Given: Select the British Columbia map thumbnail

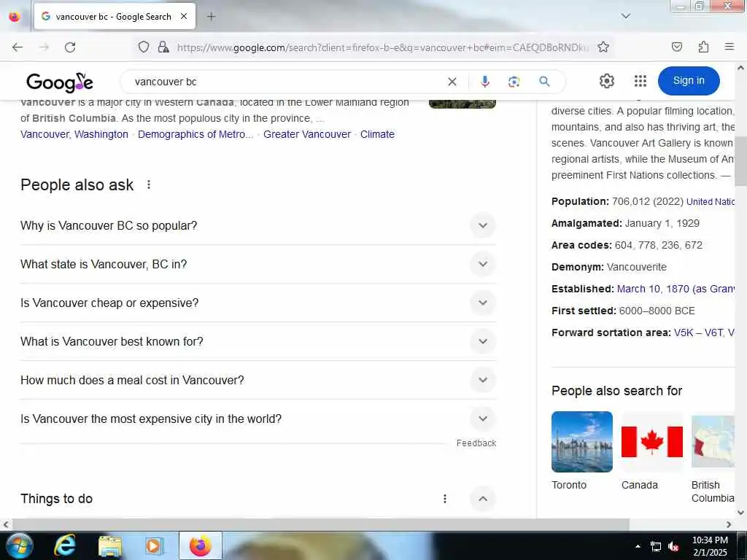Looking at the screenshot, I should coord(713,442).
